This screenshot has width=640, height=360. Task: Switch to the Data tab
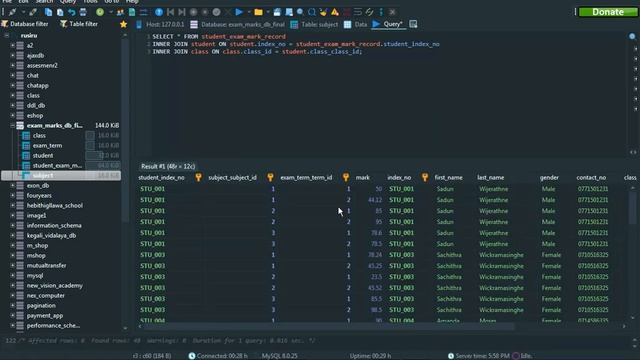click(x=356, y=24)
